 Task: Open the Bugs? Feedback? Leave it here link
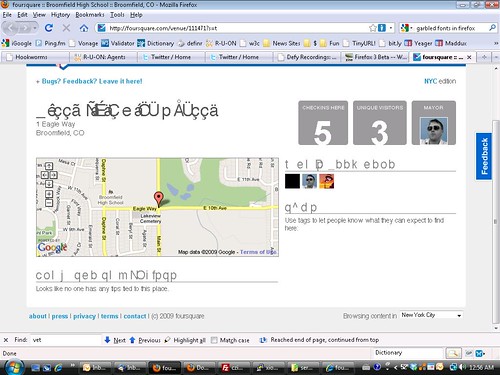[x=92, y=81]
